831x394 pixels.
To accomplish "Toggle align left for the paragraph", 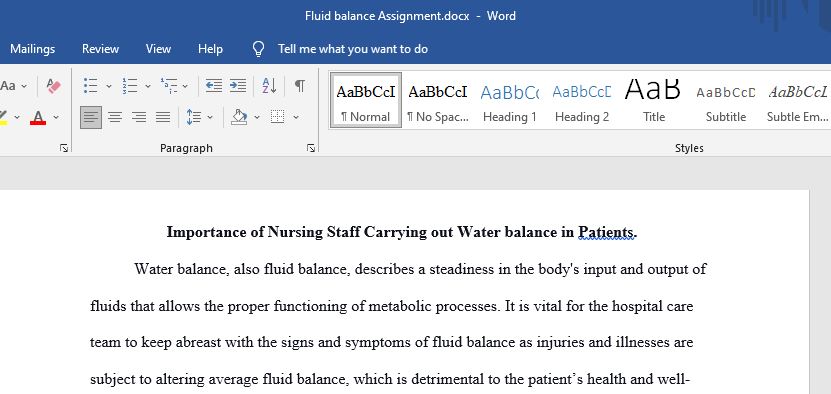I will pyautogui.click(x=91, y=117).
